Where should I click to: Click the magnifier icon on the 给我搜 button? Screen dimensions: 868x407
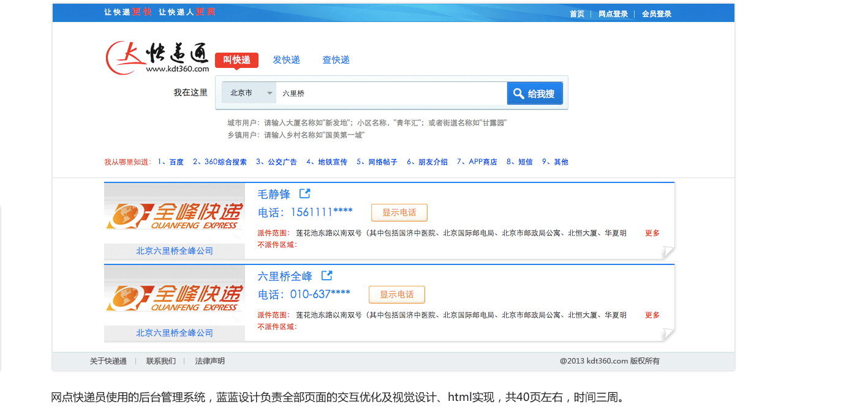pos(519,93)
